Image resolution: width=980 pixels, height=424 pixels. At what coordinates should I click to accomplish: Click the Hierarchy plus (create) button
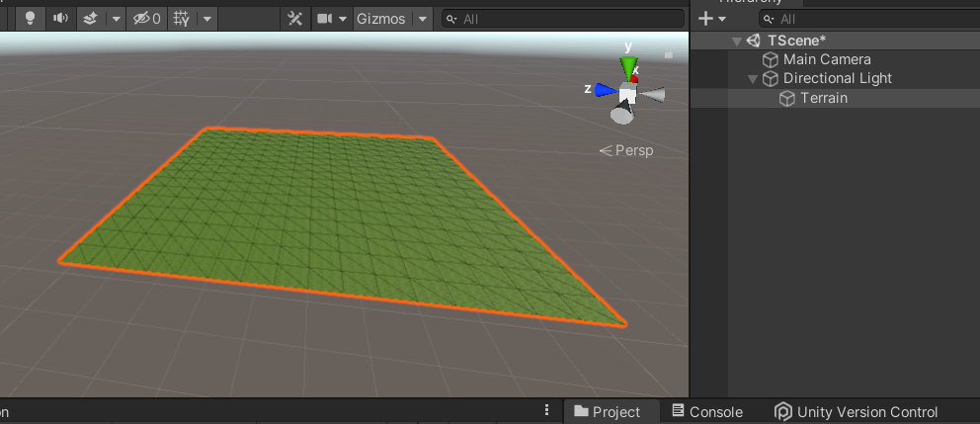[705, 19]
